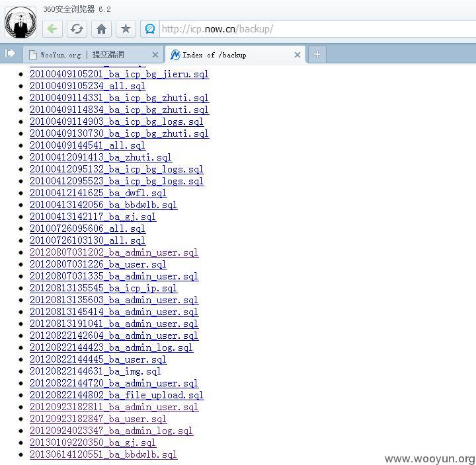Open 20120807031226_ba_user.sql link
Viewport: 476px width, 465px height.
click(x=98, y=264)
